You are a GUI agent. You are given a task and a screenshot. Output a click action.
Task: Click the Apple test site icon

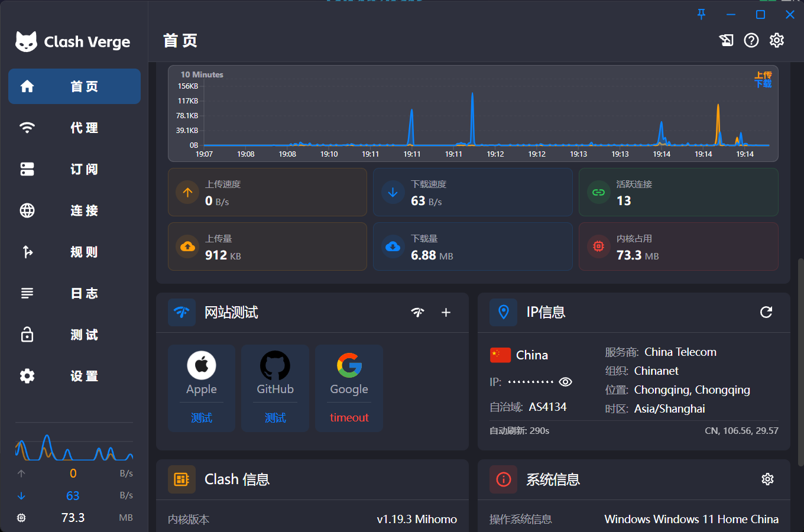202,365
